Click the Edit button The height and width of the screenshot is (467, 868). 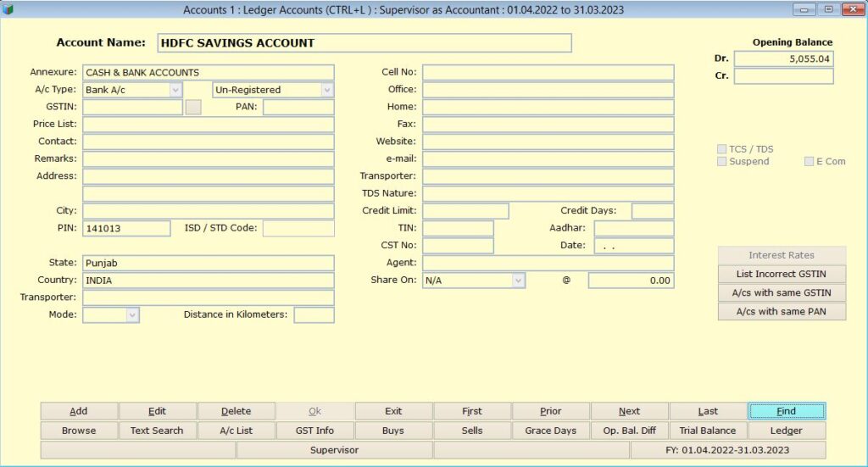pos(157,411)
